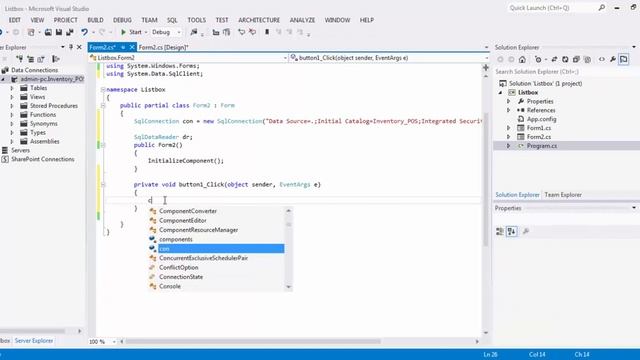The width and height of the screenshot is (640, 360).
Task: Undo the last edit in the toolbar
Action: point(84,32)
